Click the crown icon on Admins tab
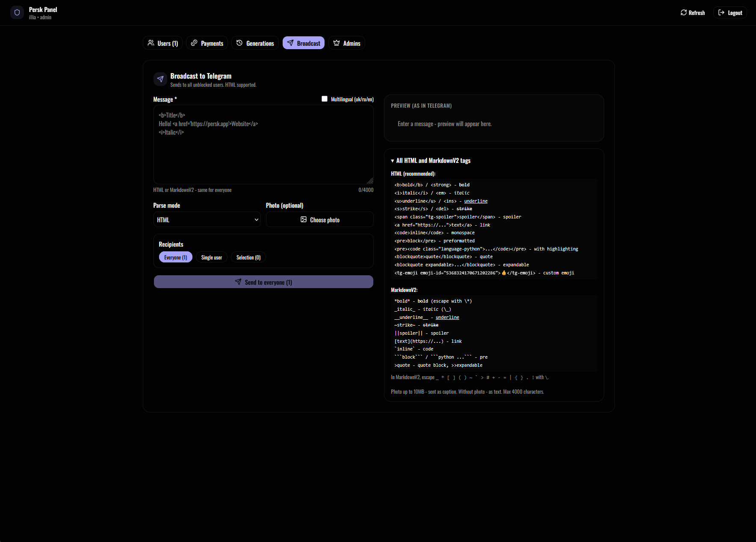Screen dimensions: 756x542 click(337, 43)
